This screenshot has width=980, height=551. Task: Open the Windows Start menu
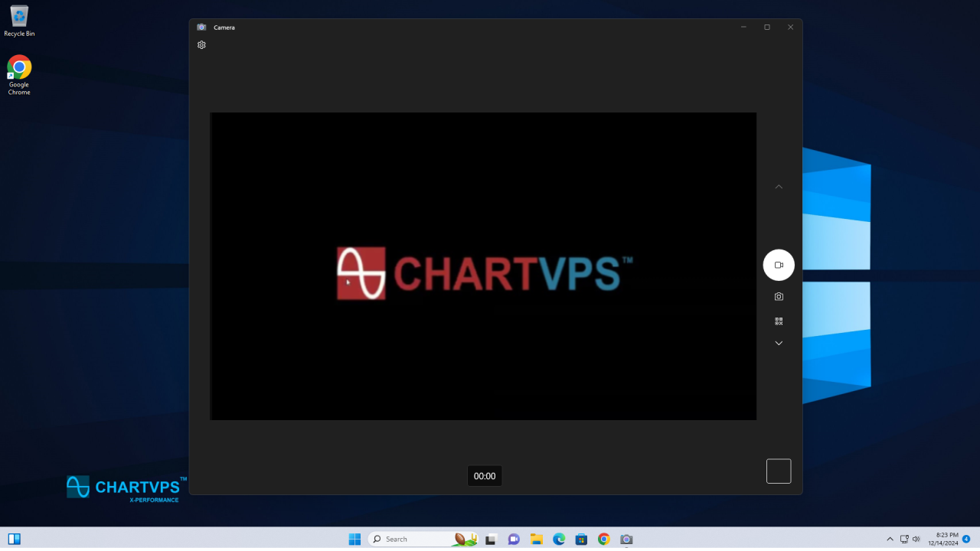(354, 540)
